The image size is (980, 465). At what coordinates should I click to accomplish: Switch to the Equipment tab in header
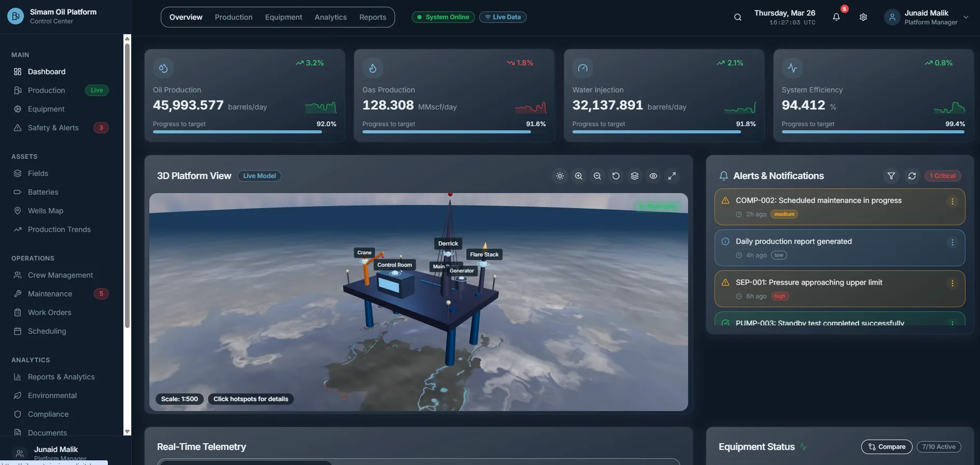coord(284,17)
